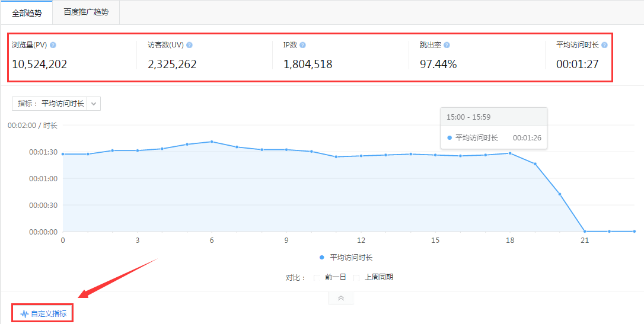Select the 指标: 平均访问时长 combo box

(x=50, y=104)
